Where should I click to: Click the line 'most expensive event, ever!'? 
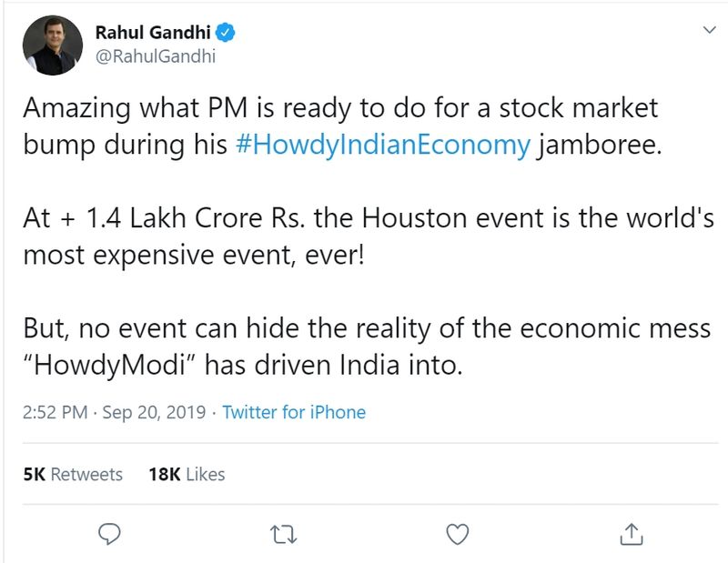tap(193, 256)
